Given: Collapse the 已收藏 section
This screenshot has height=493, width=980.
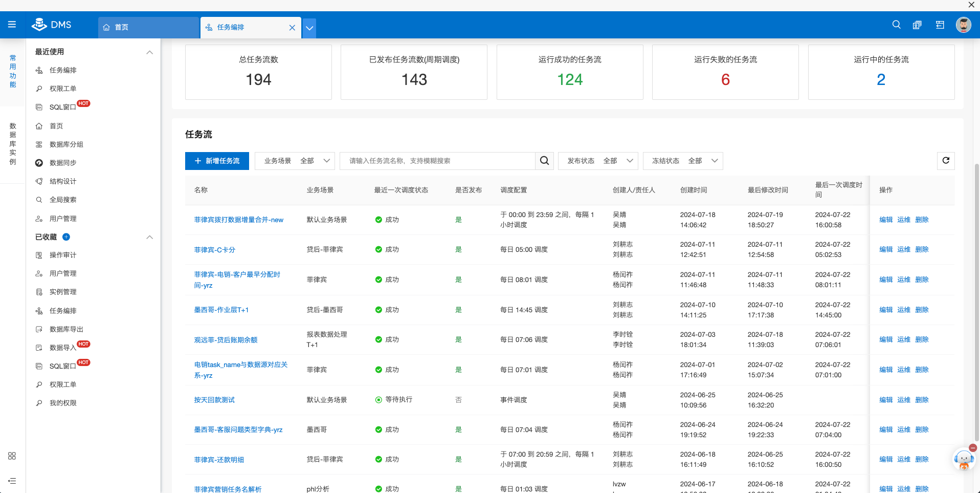Looking at the screenshot, I should click(x=149, y=237).
